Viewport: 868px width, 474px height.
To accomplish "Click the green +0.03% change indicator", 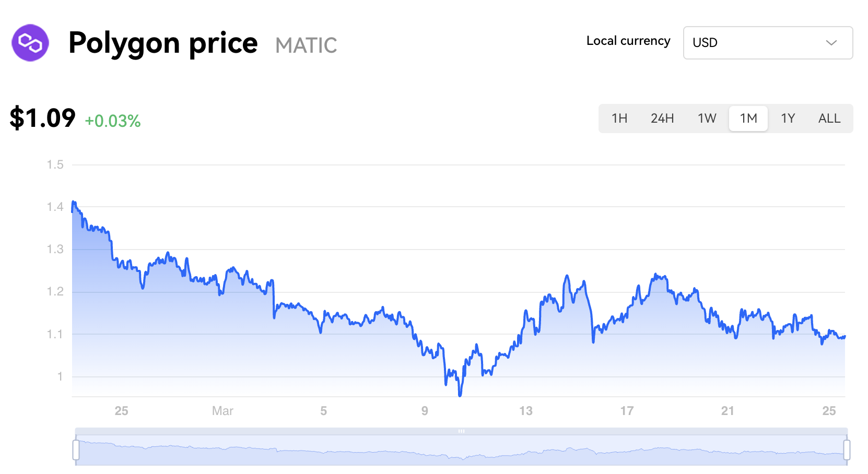I will point(113,121).
